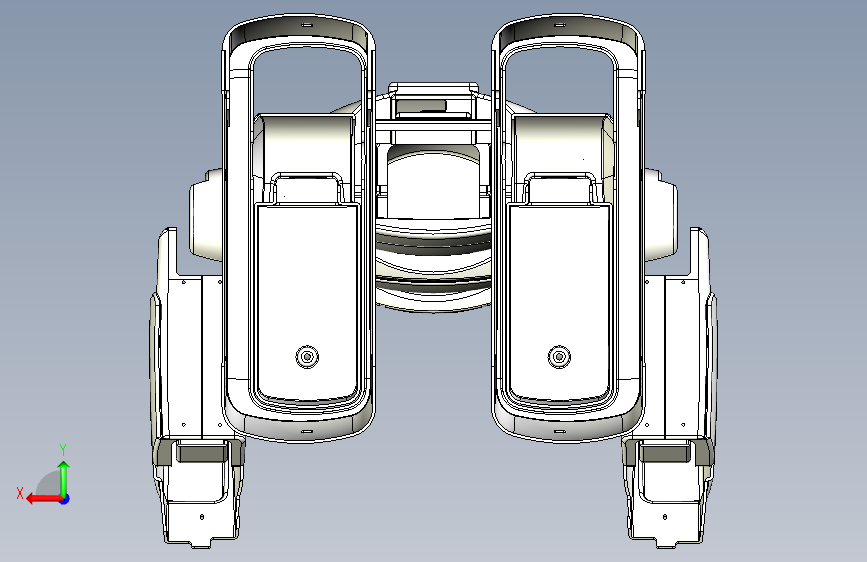Select the round screw on the left panel

(x=307, y=357)
